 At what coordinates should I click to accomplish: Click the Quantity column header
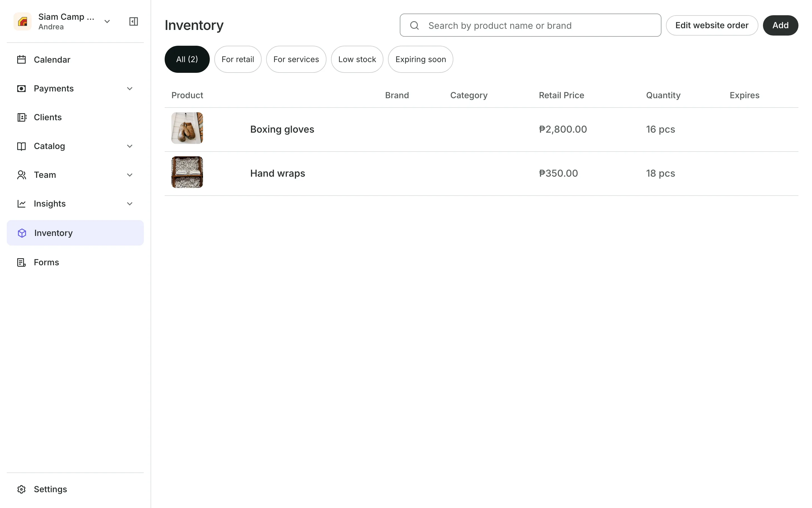tap(663, 95)
